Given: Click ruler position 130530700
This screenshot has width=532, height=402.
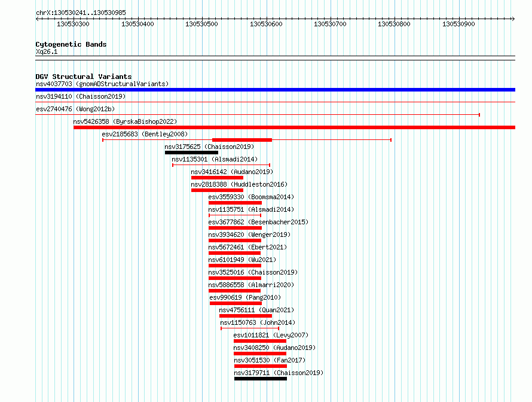Looking at the screenshot, I should 330,24.
